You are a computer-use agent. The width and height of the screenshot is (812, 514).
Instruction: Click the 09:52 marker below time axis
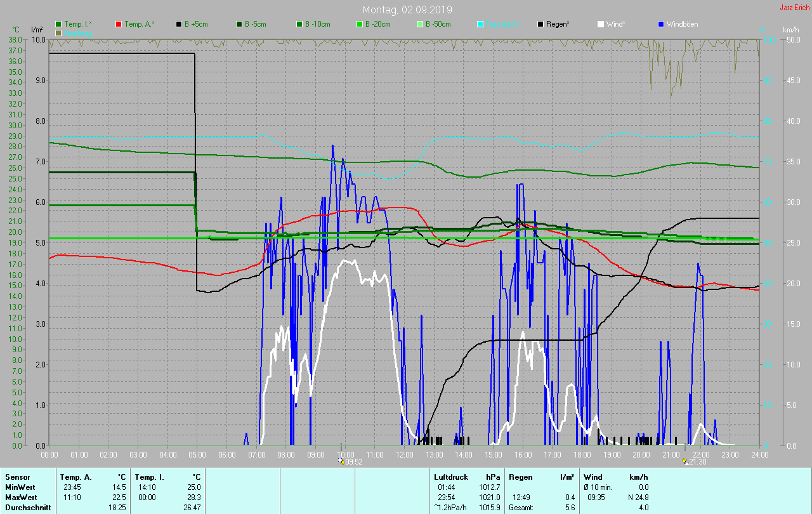click(x=351, y=462)
